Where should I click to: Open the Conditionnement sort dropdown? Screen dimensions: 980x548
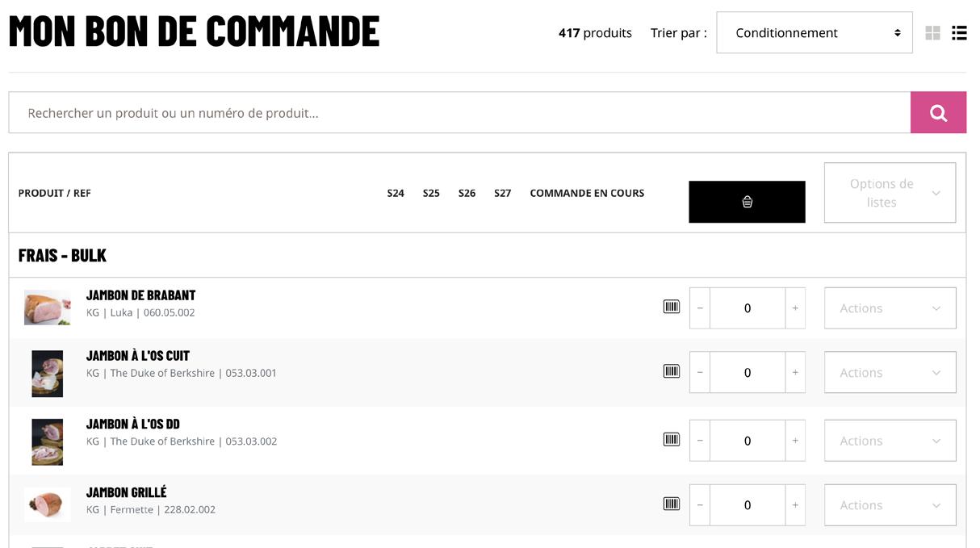pos(815,33)
